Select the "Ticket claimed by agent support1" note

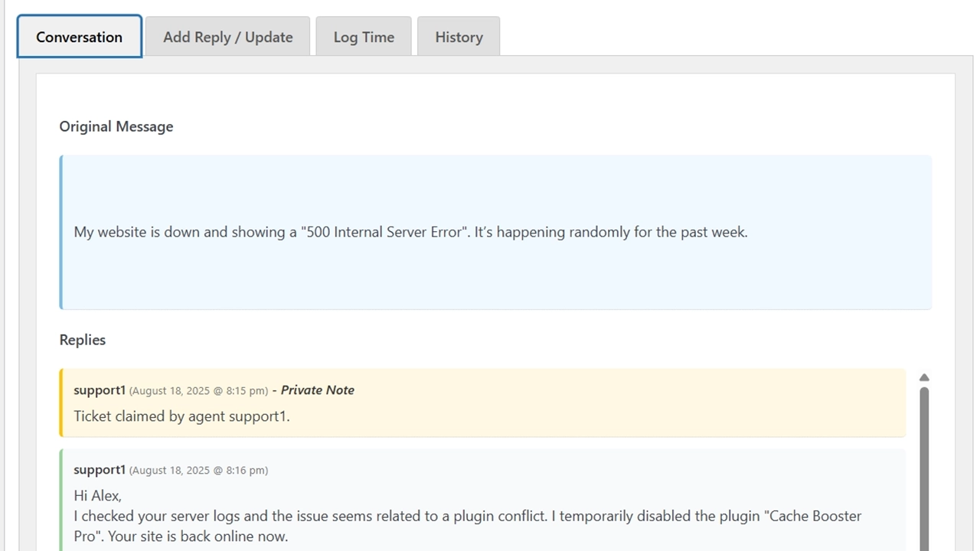click(181, 416)
